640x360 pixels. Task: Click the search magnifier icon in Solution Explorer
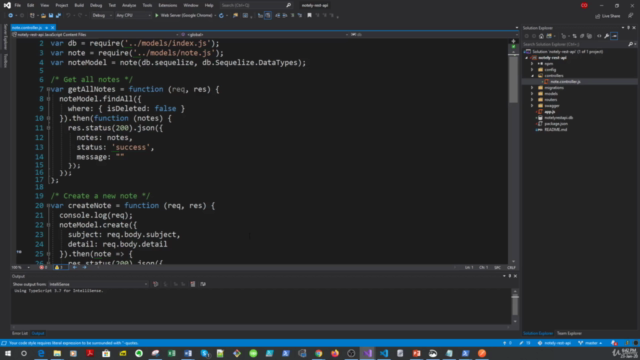point(630,44)
